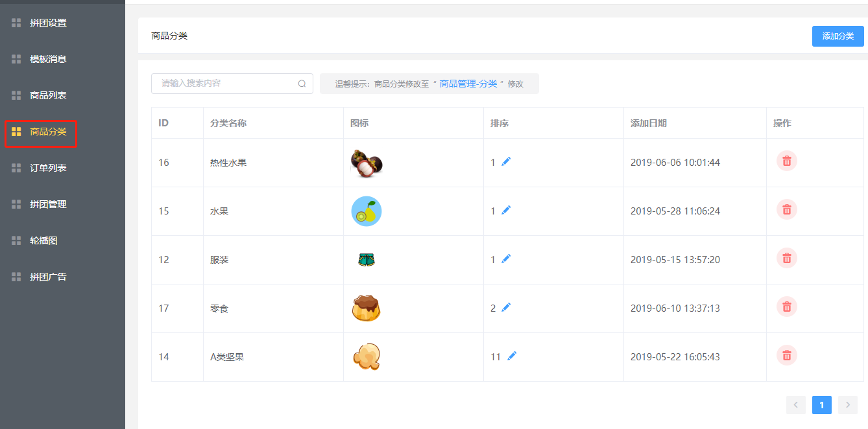Viewport: 868px width, 429px height.
Task: Go to 订单列表 sidebar menu
Action: [48, 168]
